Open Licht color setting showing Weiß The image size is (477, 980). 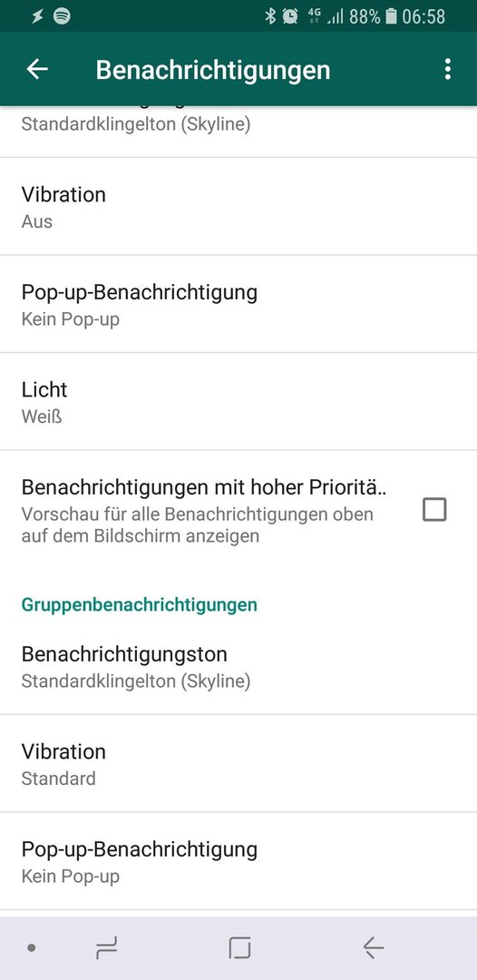tap(238, 402)
